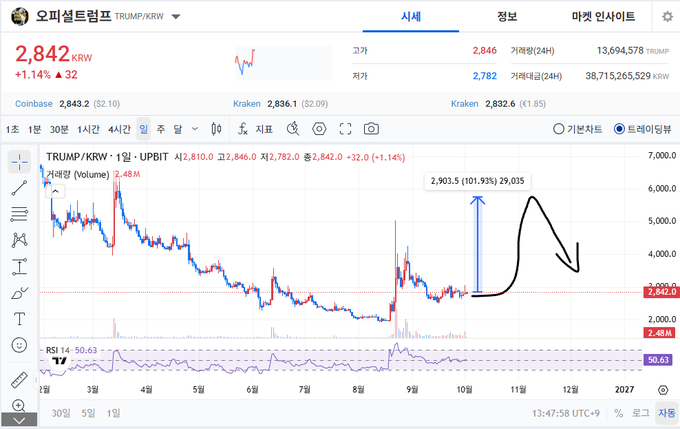Image resolution: width=680 pixels, height=429 pixels.
Task: Click the RSI 50.63 value label
Action: click(658, 360)
